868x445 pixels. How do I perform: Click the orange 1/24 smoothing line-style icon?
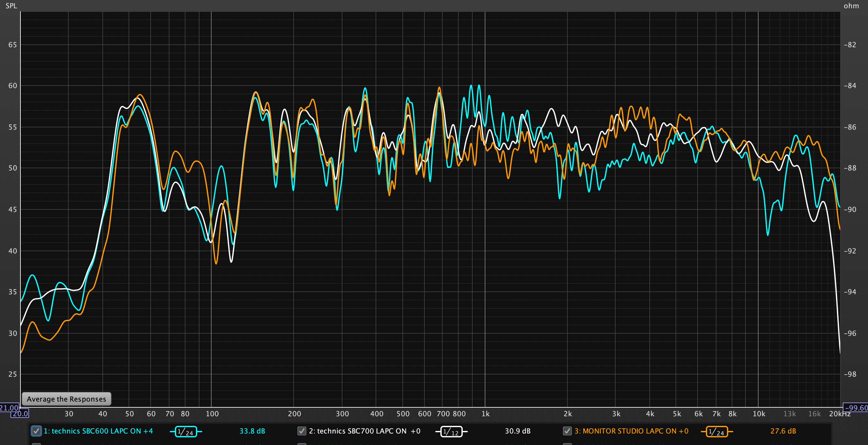click(x=717, y=432)
